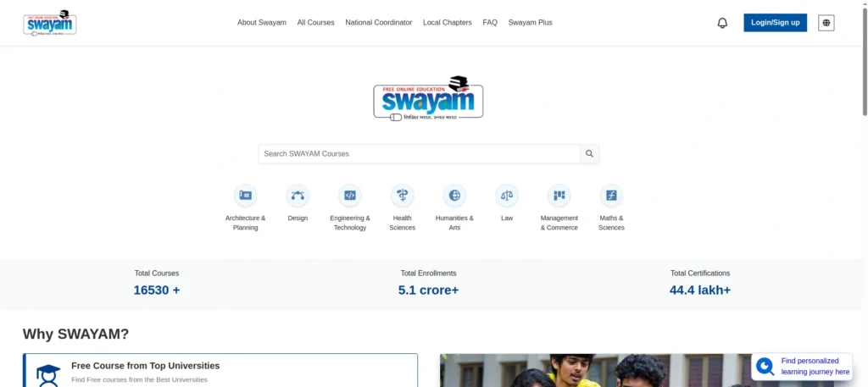Viewport: 868px width, 387px height.
Task: Click the Login/Sign up button
Action: point(775,23)
